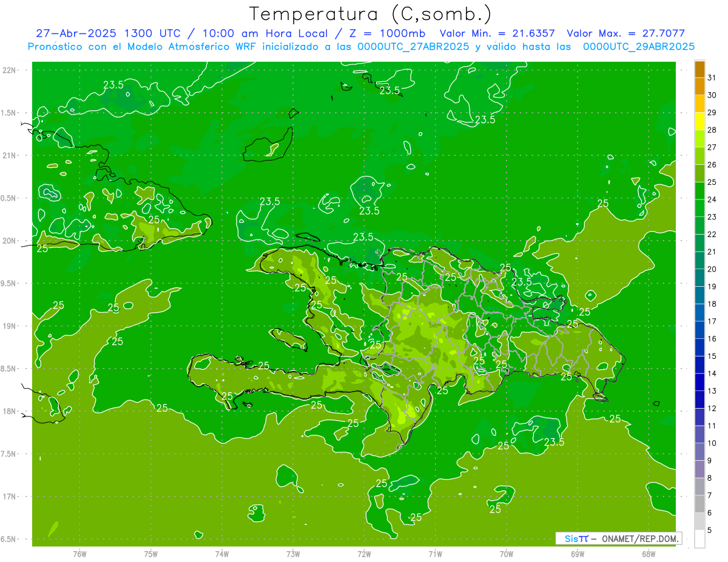Click the '0.5N' latitude axis label
This screenshot has height=562, width=728.
[8, 198]
